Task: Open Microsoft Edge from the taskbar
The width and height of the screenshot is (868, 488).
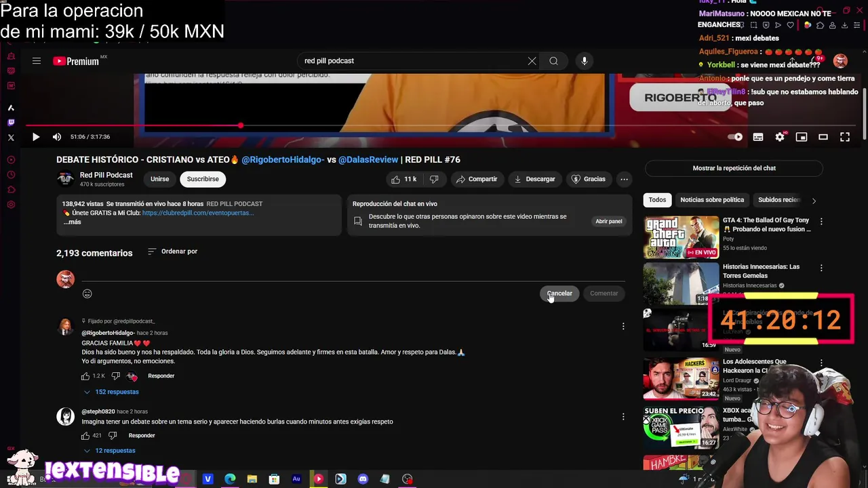Action: coord(230,479)
